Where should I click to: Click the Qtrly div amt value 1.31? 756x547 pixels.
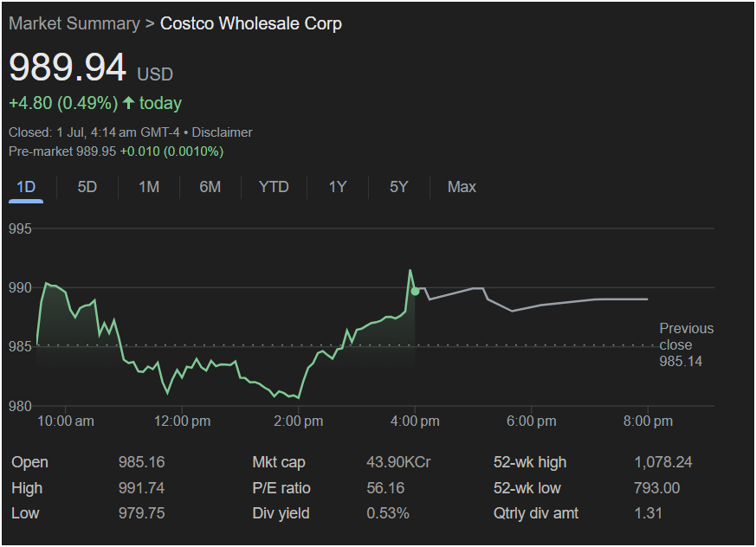point(649,513)
